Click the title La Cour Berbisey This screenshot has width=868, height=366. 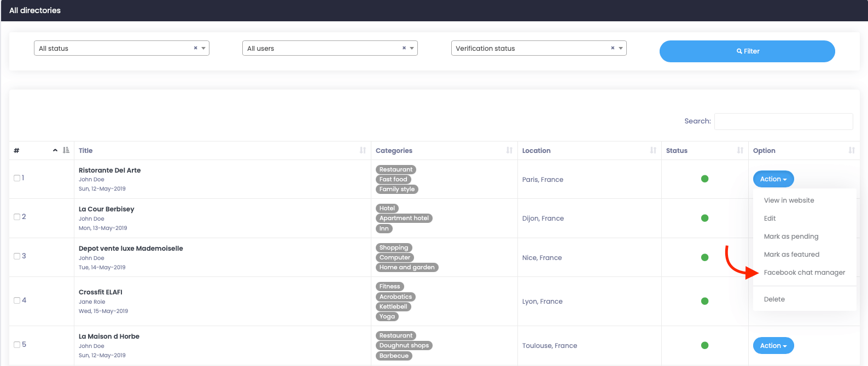click(x=106, y=209)
